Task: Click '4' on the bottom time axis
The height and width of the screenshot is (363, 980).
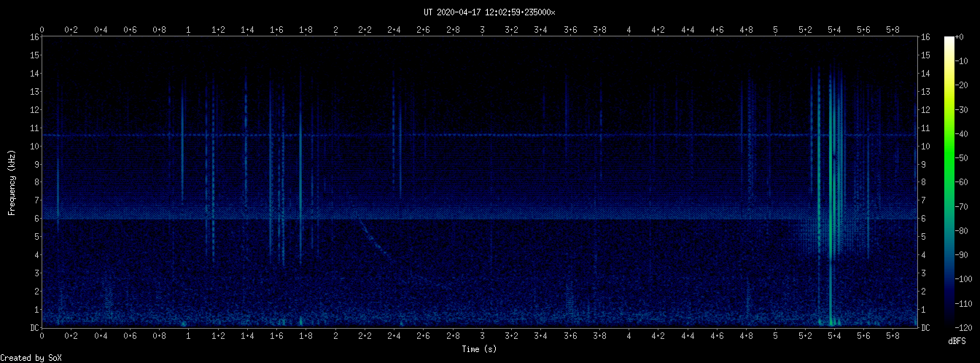Action: pos(629,336)
